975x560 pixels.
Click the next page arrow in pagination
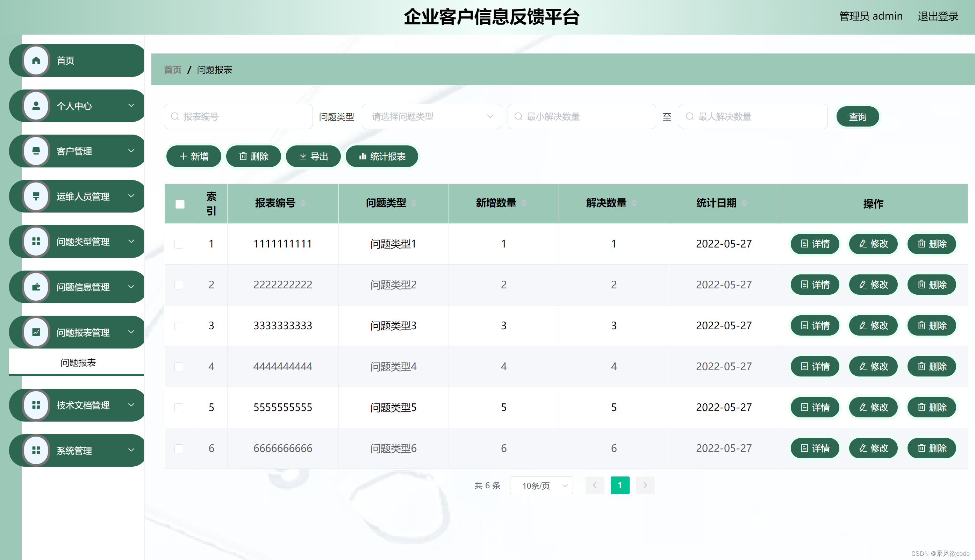pos(645,486)
